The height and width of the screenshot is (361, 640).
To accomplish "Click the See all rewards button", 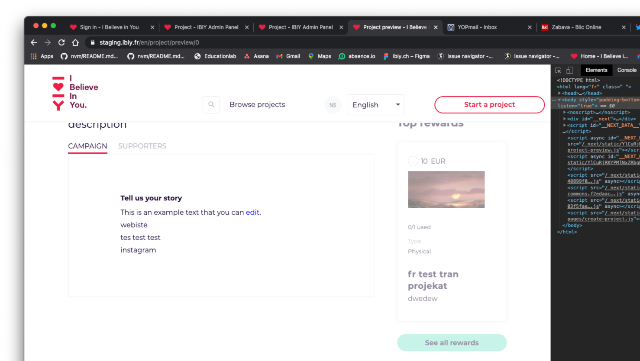I will click(x=452, y=343).
